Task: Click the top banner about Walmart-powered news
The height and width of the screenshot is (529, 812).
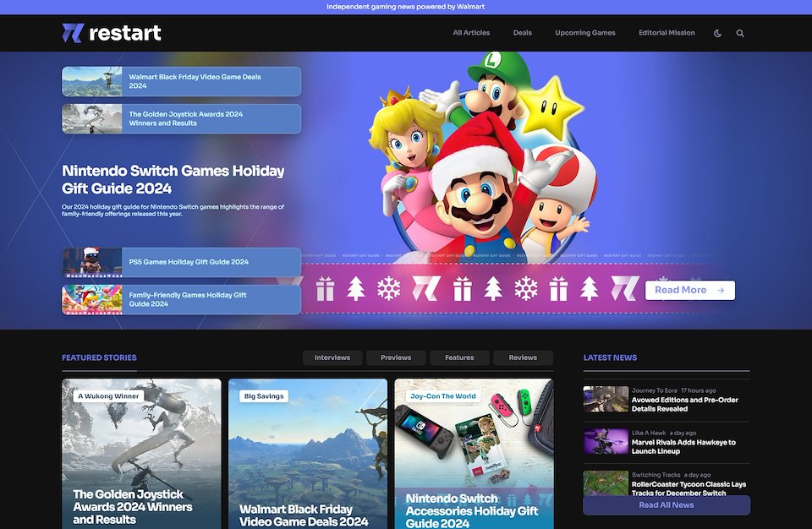Action: [405, 7]
